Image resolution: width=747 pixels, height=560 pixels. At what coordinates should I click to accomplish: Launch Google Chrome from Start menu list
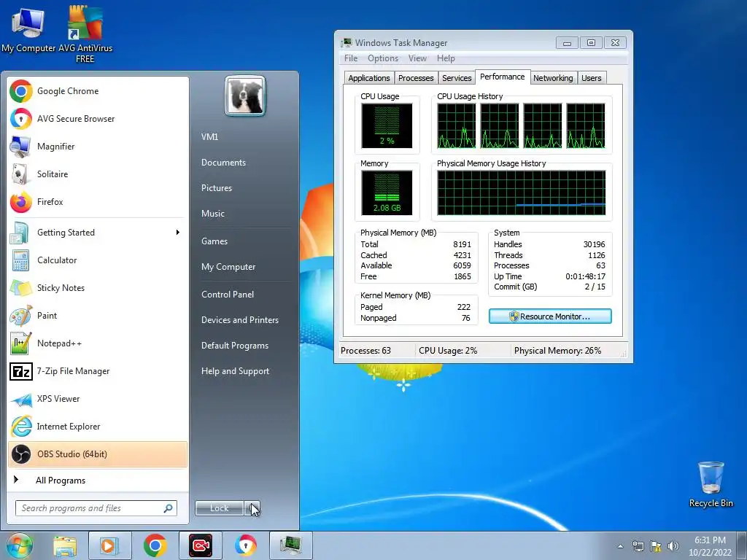coord(98,91)
